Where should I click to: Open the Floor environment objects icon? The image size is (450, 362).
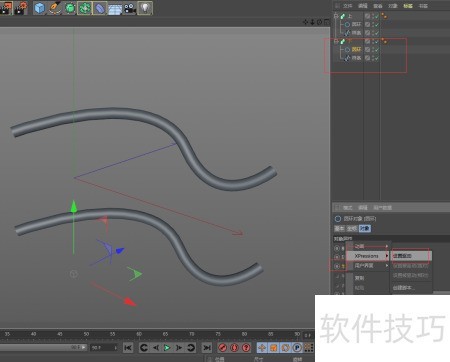(115, 8)
